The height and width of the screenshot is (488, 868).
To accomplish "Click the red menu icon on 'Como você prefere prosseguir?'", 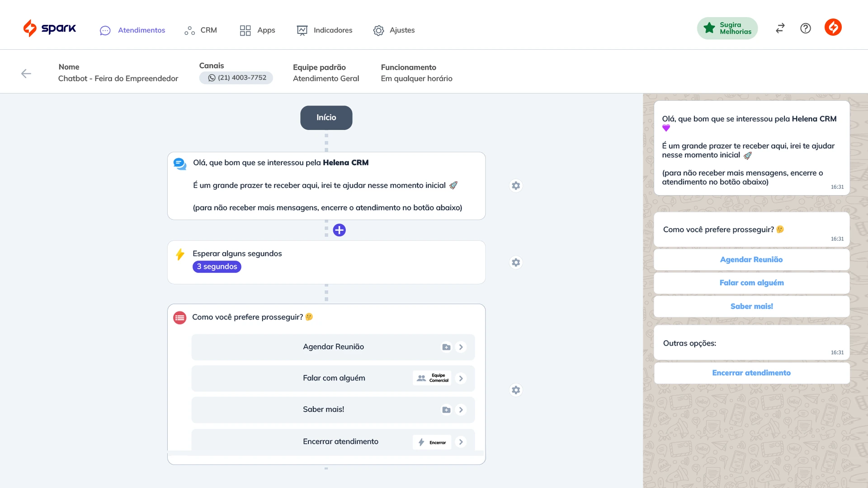I will tap(180, 317).
